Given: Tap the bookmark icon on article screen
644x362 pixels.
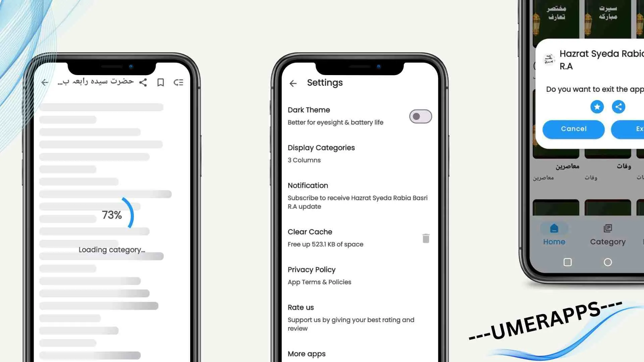Looking at the screenshot, I should tap(161, 83).
